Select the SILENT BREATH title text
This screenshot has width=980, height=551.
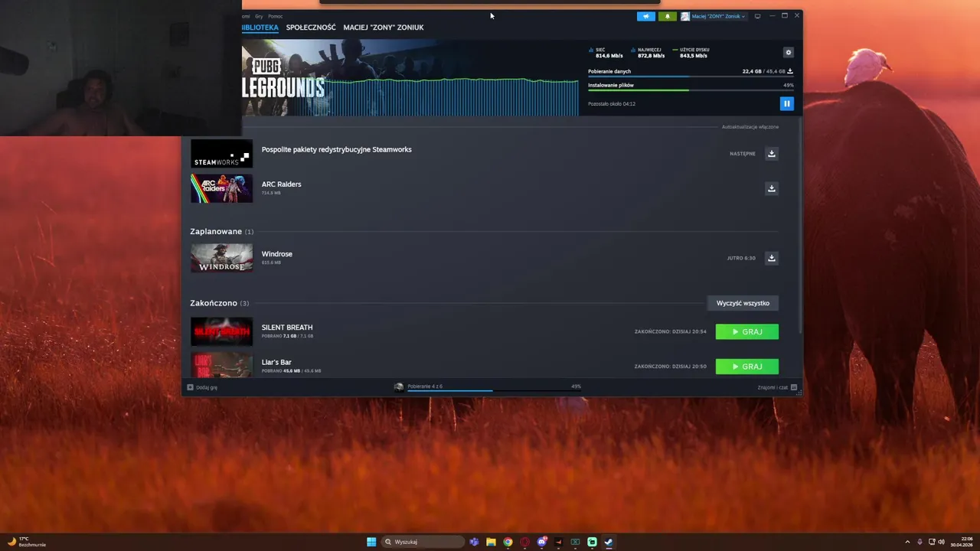point(287,328)
